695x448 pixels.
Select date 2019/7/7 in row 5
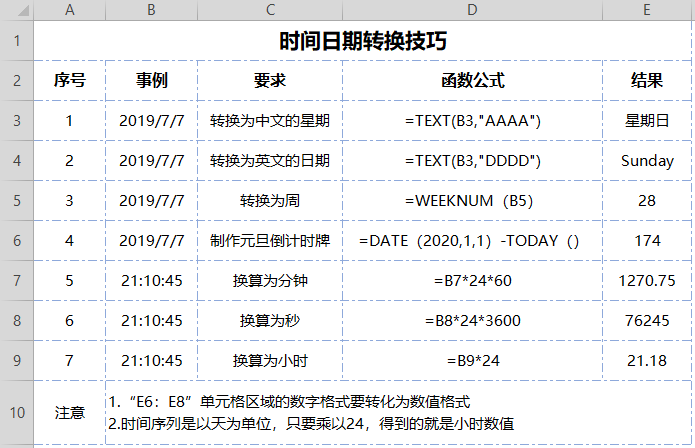(x=151, y=200)
